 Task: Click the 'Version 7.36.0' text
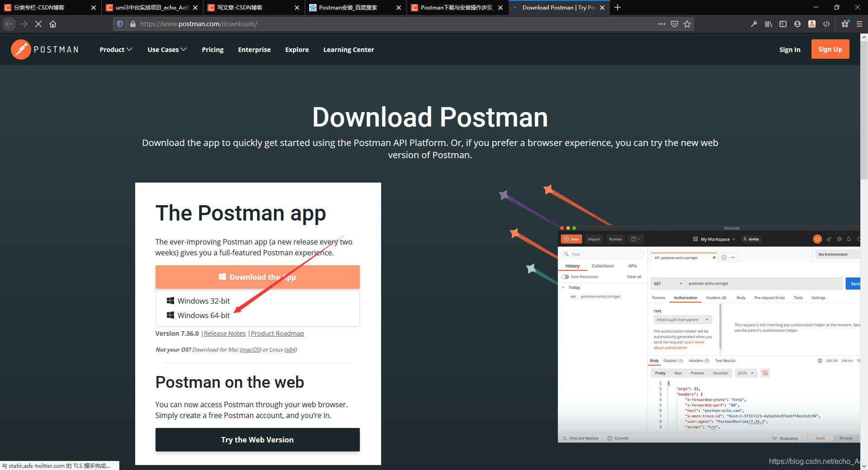pyautogui.click(x=177, y=334)
